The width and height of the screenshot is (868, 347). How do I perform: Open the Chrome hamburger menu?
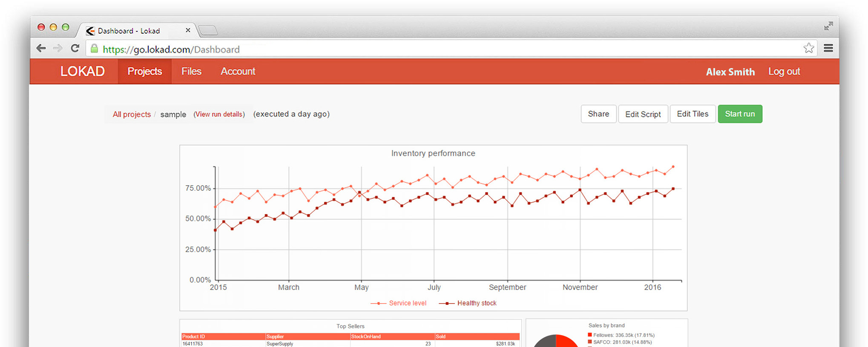(828, 48)
